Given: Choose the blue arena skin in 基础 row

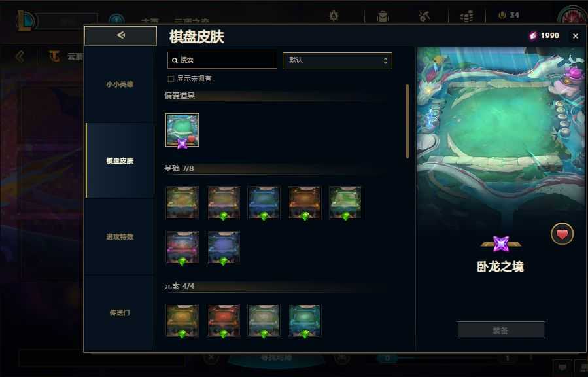Looking at the screenshot, I should 264,202.
